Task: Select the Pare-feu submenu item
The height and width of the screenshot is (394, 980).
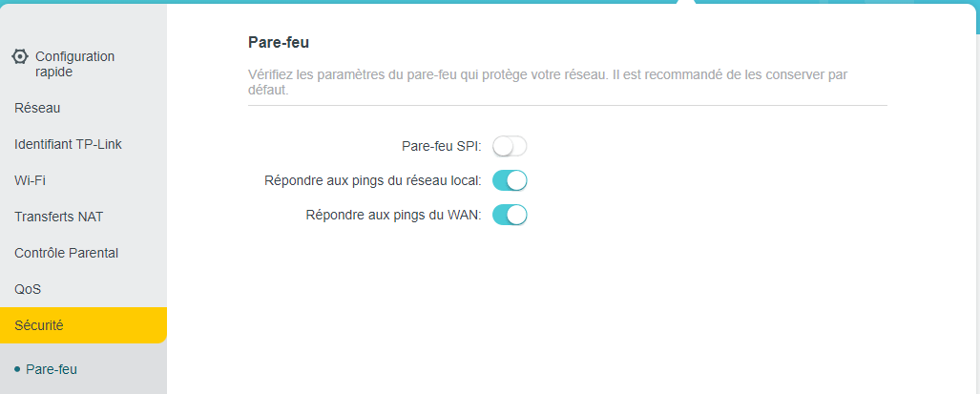Action: [52, 369]
